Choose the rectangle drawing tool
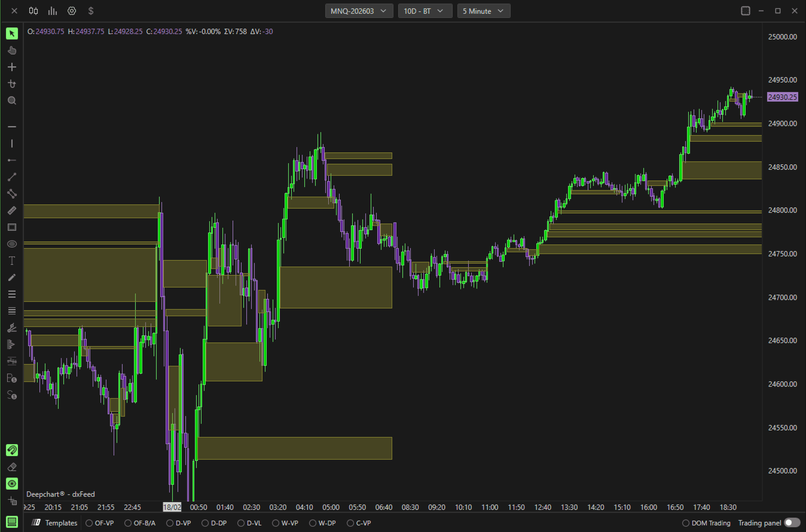The height and width of the screenshot is (532, 806). (x=12, y=227)
